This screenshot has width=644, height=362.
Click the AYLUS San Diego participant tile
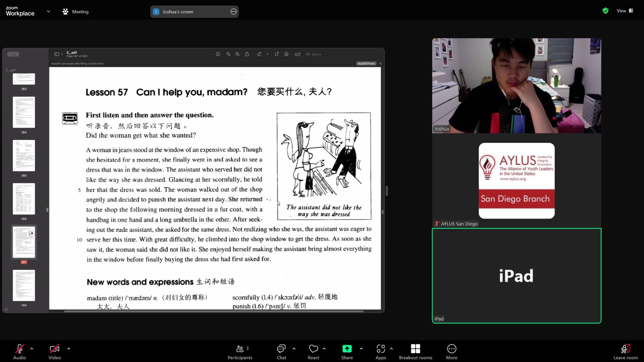coord(517,181)
